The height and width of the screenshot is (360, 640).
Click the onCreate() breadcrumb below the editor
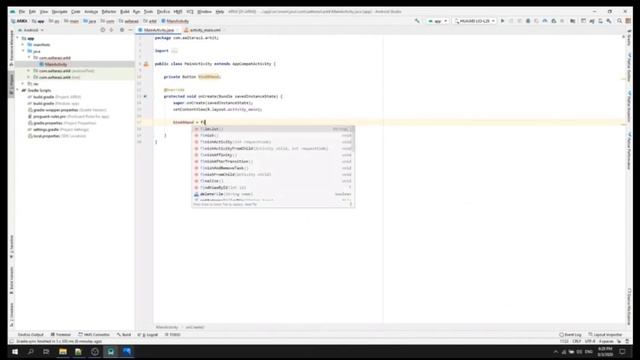coord(195,327)
